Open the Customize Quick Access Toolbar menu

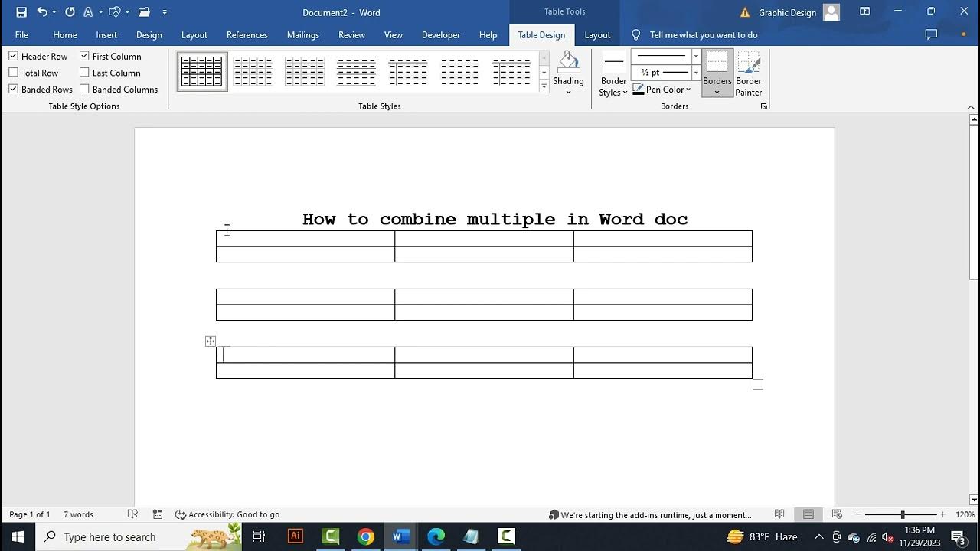pyautogui.click(x=165, y=12)
